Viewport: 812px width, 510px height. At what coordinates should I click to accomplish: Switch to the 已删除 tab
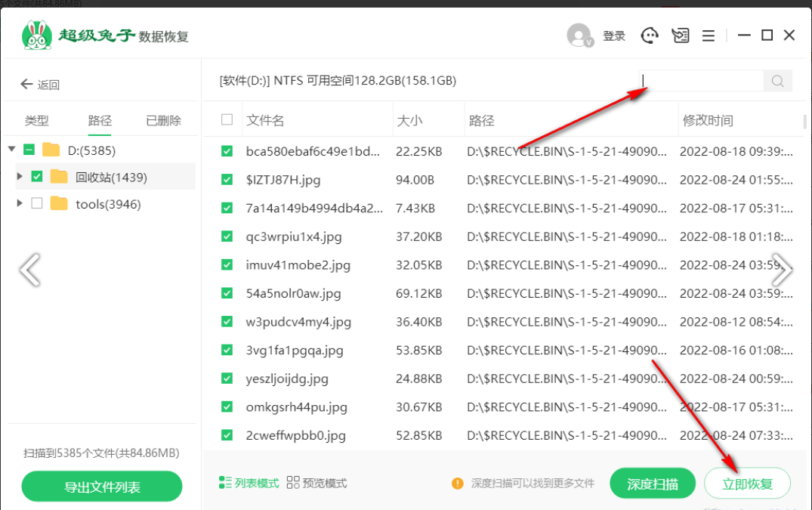(x=164, y=121)
